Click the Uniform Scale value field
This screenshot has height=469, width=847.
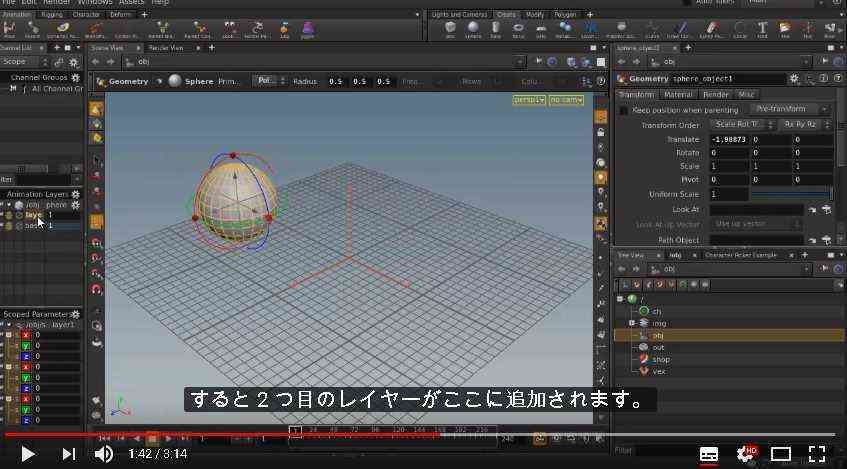click(x=729, y=194)
